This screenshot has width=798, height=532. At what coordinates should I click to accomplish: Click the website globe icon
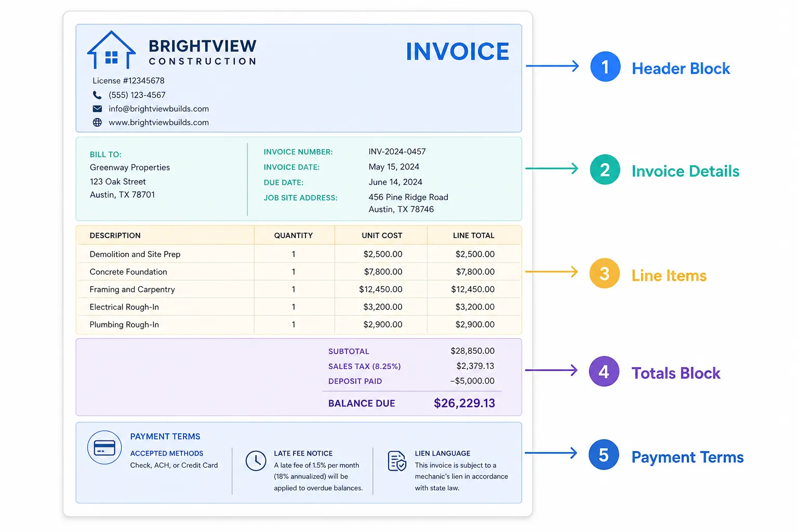click(97, 123)
